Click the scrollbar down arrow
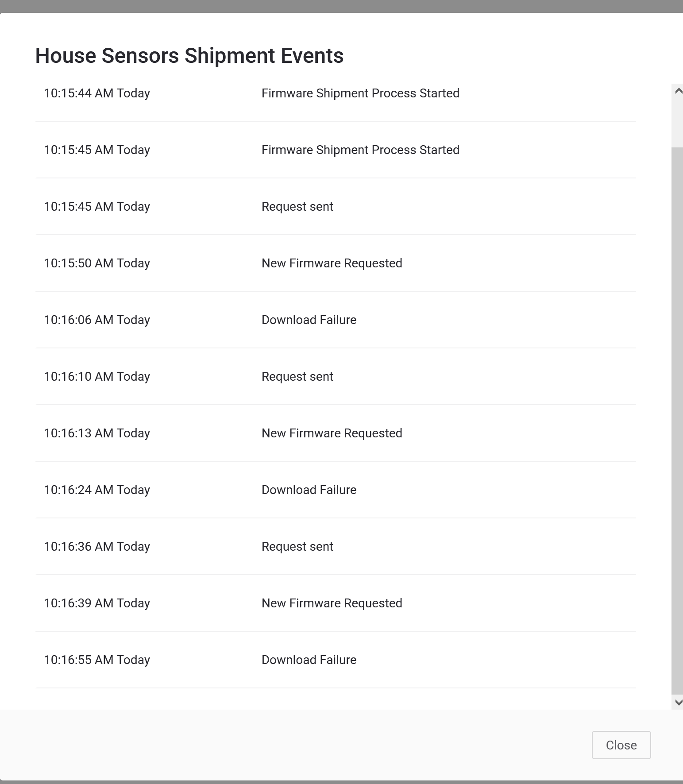Viewport: 683px width, 784px height. [678, 703]
